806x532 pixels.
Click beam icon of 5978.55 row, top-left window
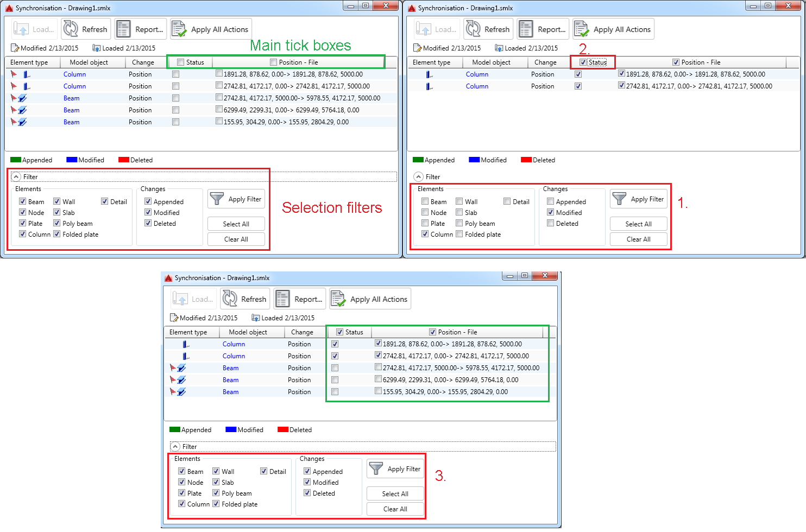click(22, 98)
